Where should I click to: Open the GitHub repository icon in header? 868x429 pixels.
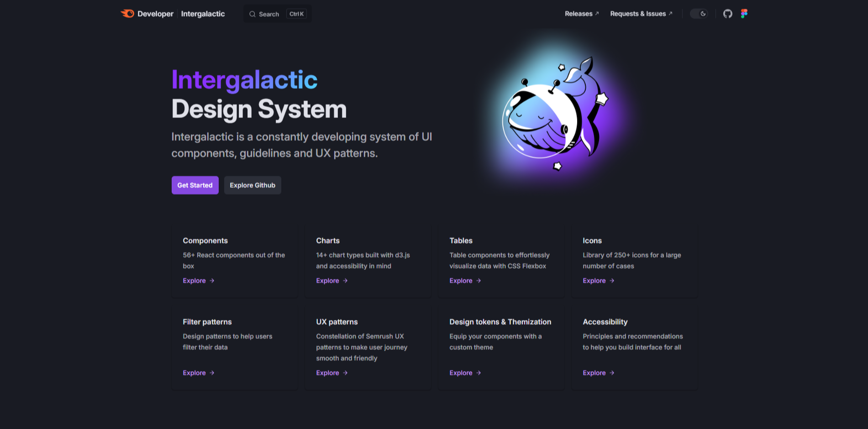click(x=728, y=14)
